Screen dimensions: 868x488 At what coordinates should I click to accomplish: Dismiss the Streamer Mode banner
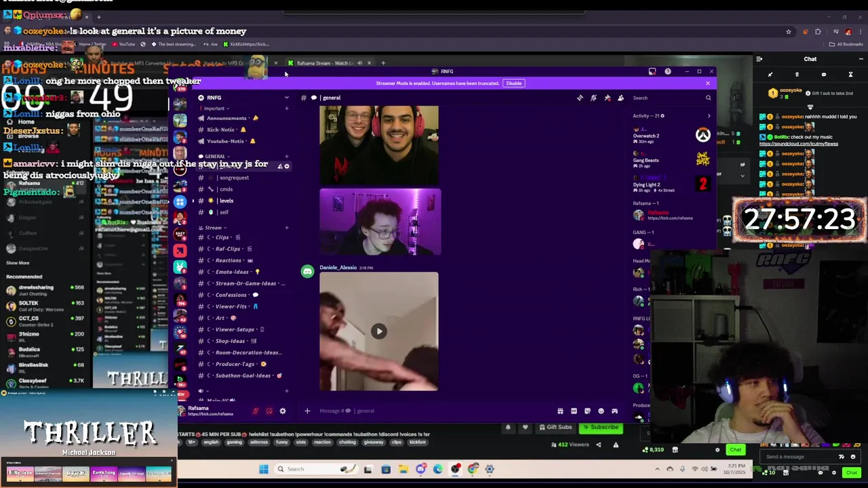707,83
